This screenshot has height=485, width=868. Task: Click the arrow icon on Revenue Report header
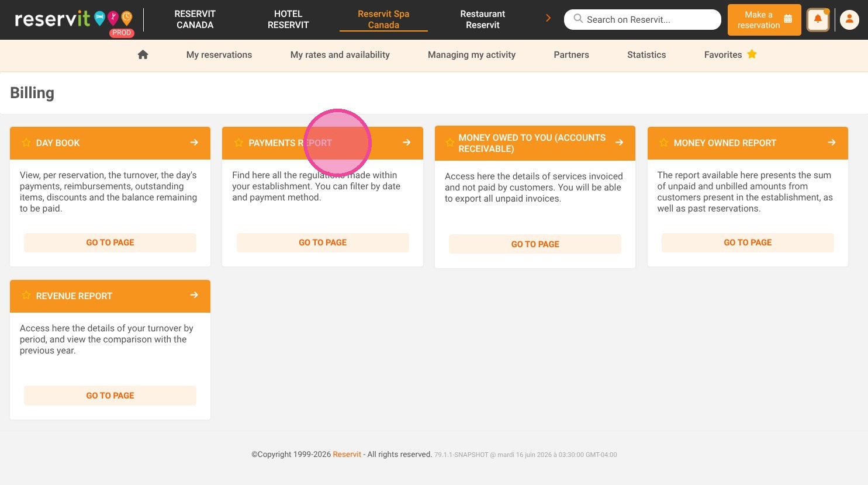coord(194,295)
